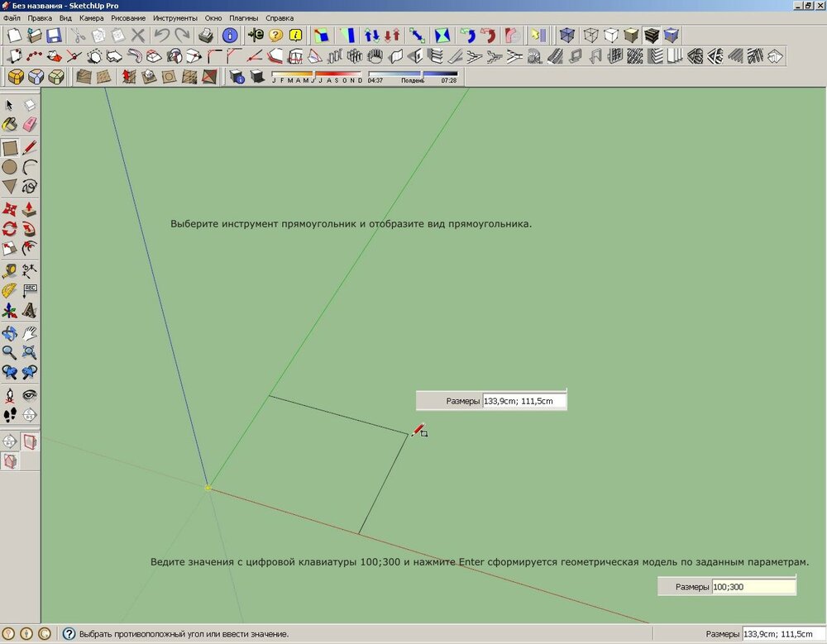This screenshot has width=827, height=644.
Task: Activate the Push/Pull tool
Action: pyautogui.click(x=30, y=208)
